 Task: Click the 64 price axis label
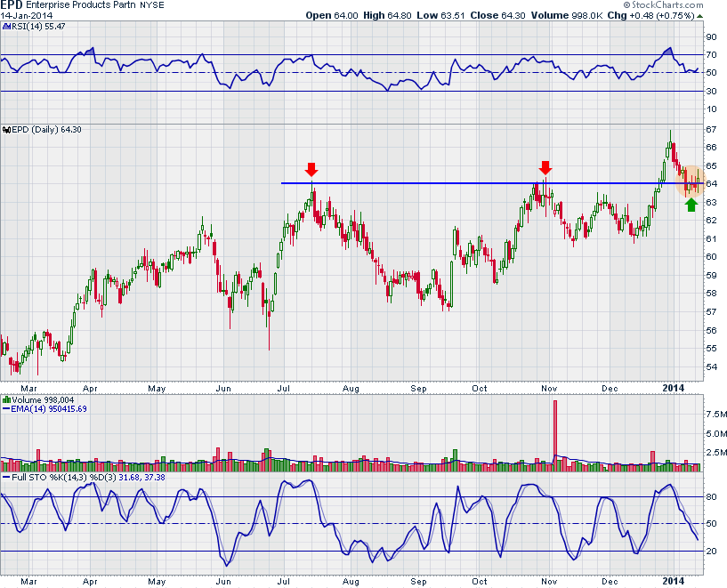711,184
